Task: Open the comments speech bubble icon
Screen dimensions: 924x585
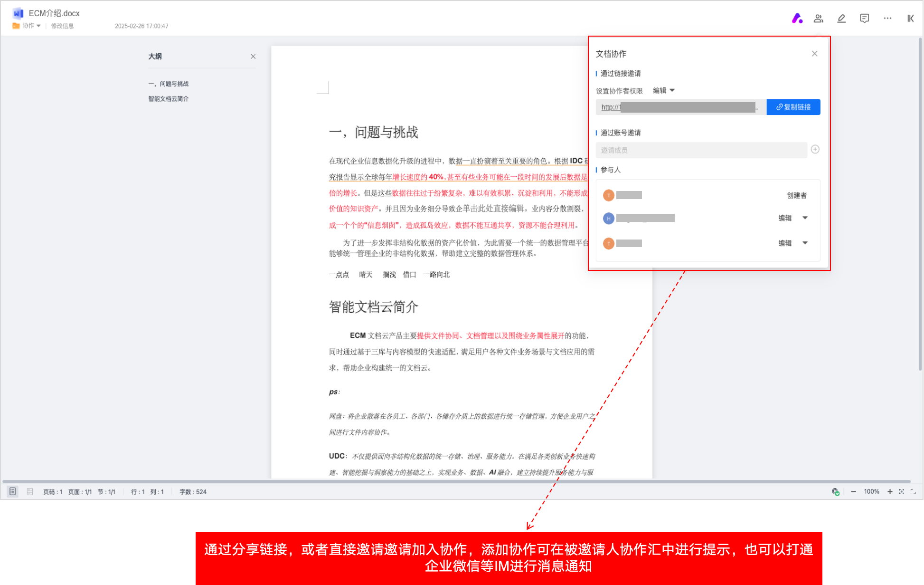Action: [x=864, y=19]
